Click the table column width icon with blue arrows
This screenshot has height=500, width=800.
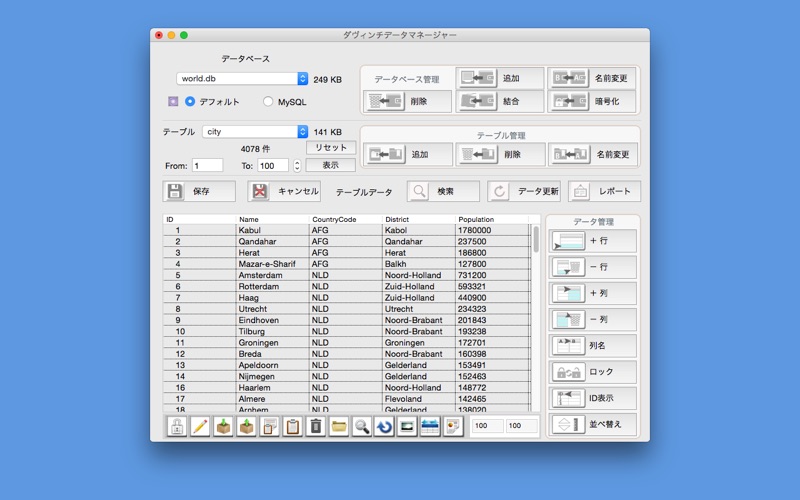click(430, 426)
